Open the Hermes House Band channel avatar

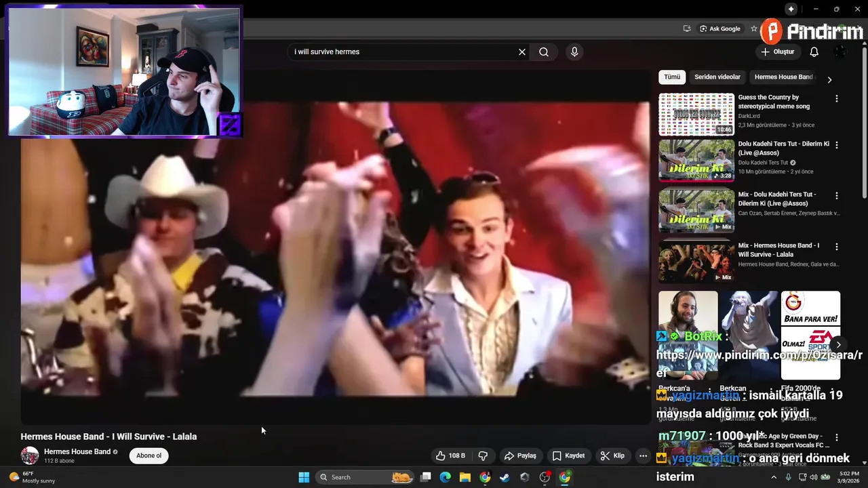click(x=30, y=455)
